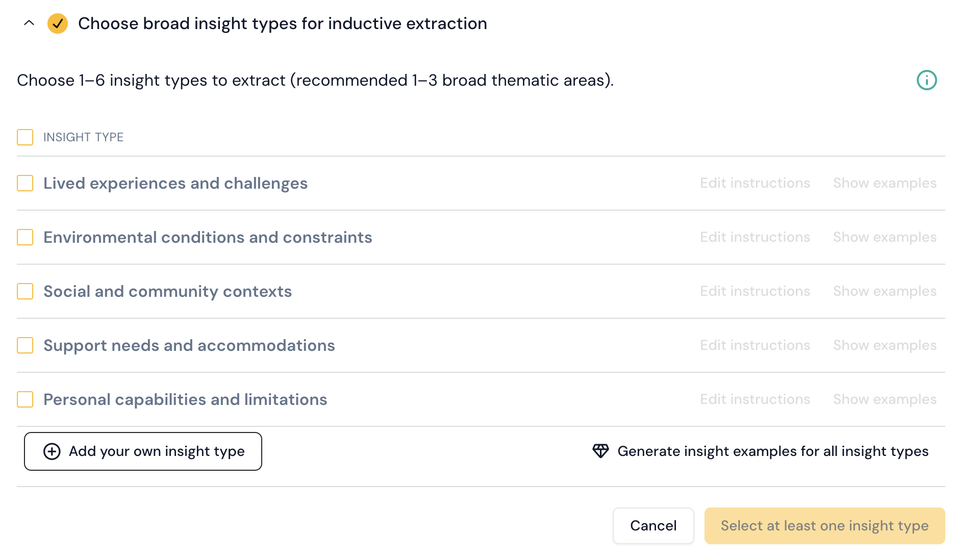Viewport: 955px width, 560px height.
Task: Tick Personal capabilities and limitations
Action: coord(25,399)
